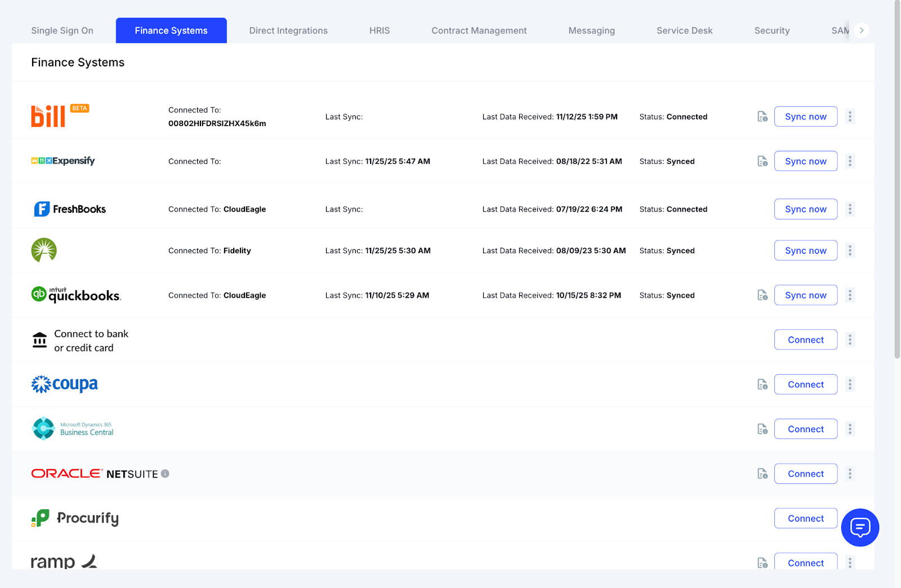Open the sync report icon in the Bill row

click(x=761, y=116)
